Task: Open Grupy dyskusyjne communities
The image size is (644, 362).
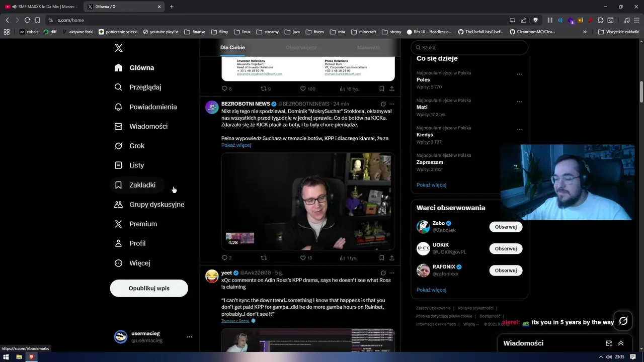Action: click(149, 205)
